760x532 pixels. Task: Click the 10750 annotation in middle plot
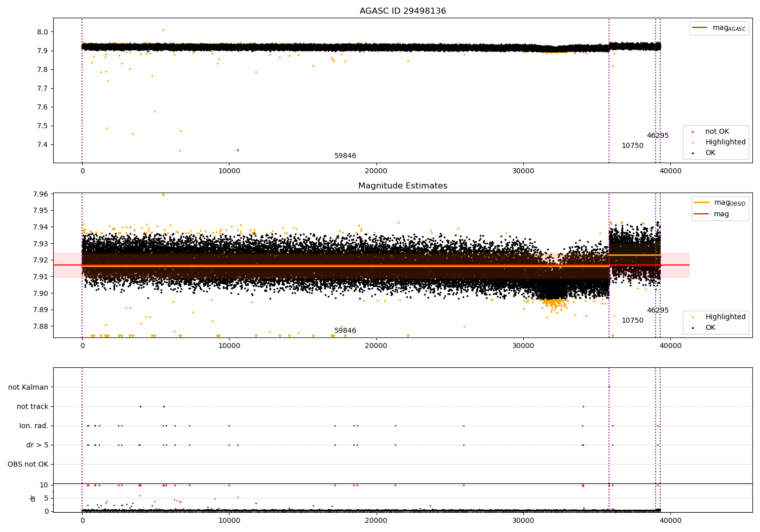[632, 321]
